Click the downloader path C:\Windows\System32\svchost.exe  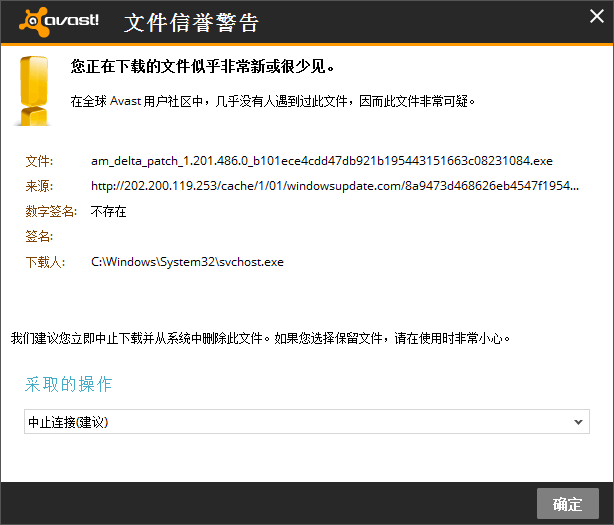tap(187, 262)
